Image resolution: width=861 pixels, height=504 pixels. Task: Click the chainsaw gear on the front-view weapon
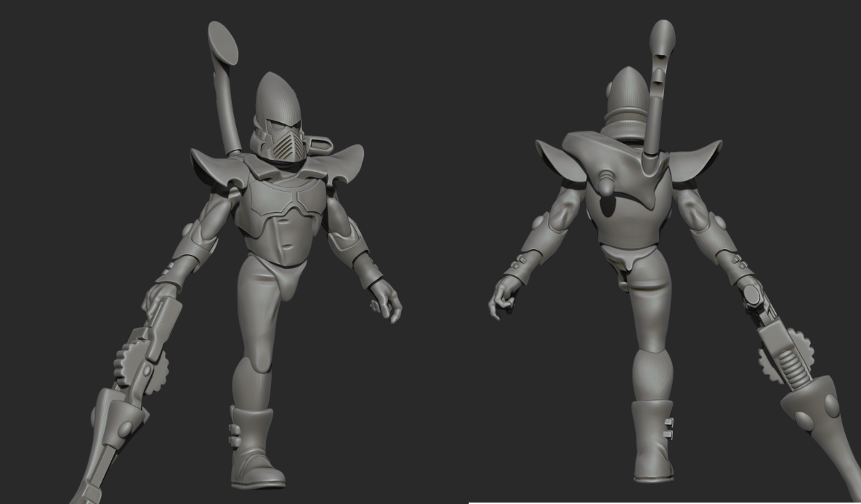tap(140, 368)
